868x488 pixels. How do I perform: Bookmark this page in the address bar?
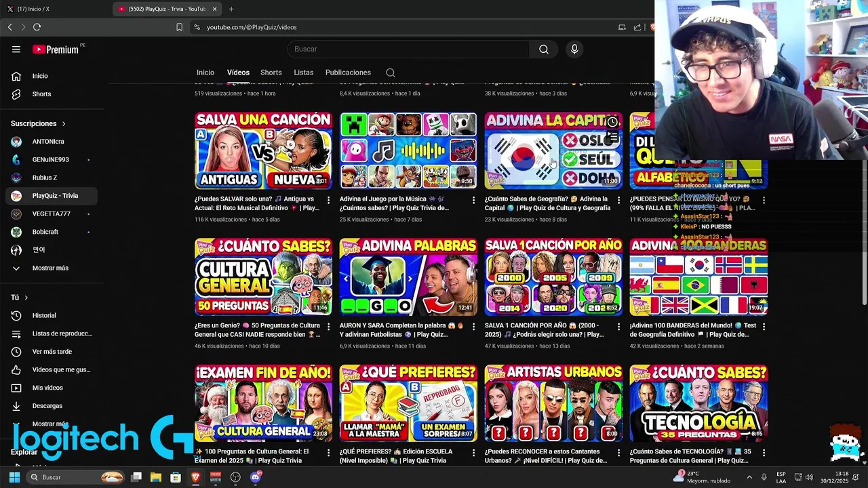179,27
